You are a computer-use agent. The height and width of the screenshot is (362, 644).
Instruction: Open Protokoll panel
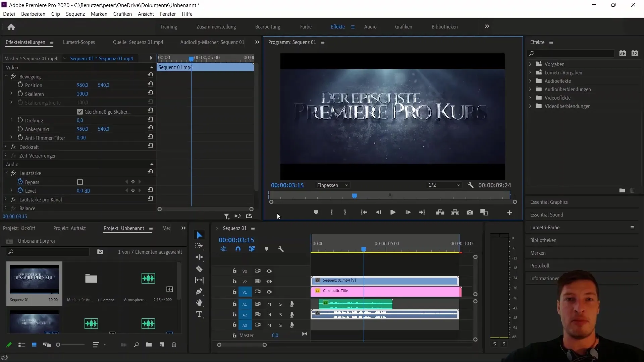click(x=540, y=266)
